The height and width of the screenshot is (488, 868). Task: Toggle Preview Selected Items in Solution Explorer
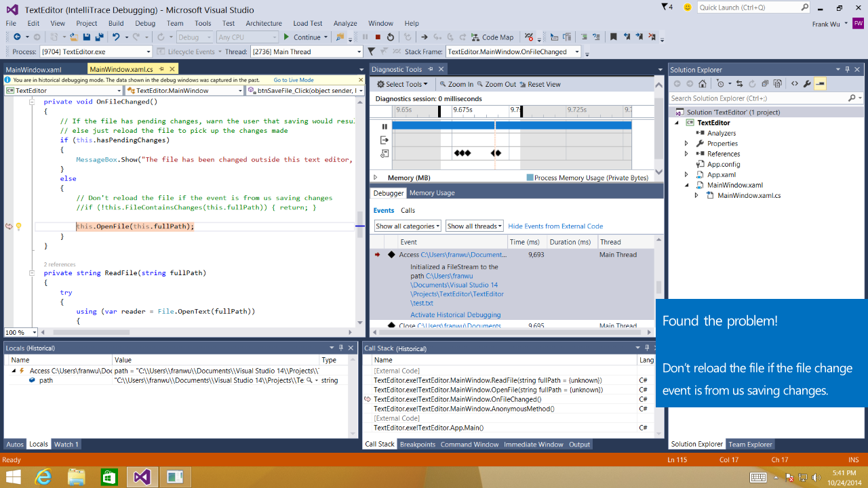click(x=820, y=84)
